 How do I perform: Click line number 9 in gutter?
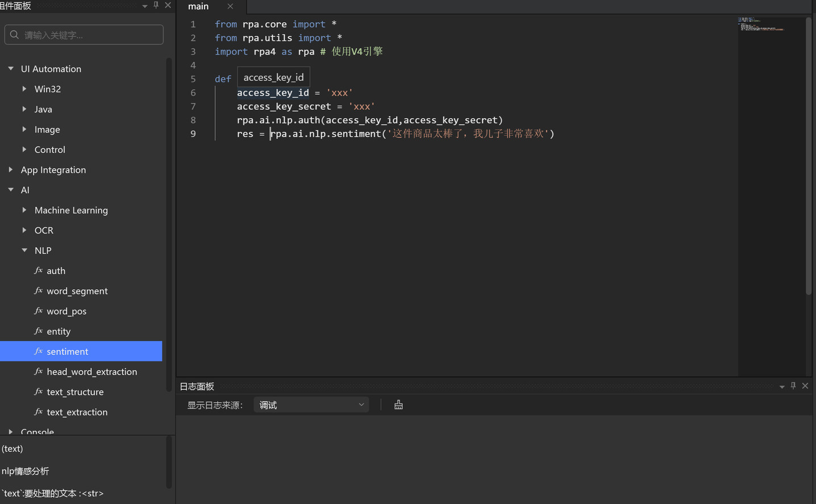pos(193,134)
